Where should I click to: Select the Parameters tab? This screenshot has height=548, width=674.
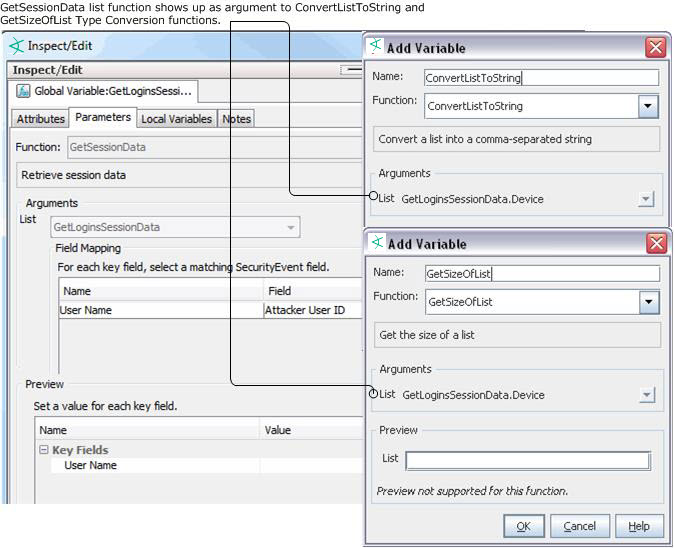click(103, 117)
